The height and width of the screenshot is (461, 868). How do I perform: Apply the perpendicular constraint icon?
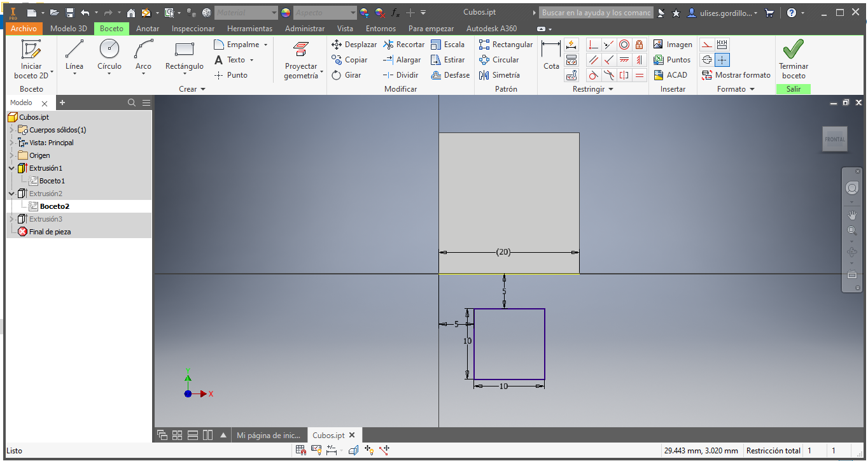(x=609, y=60)
